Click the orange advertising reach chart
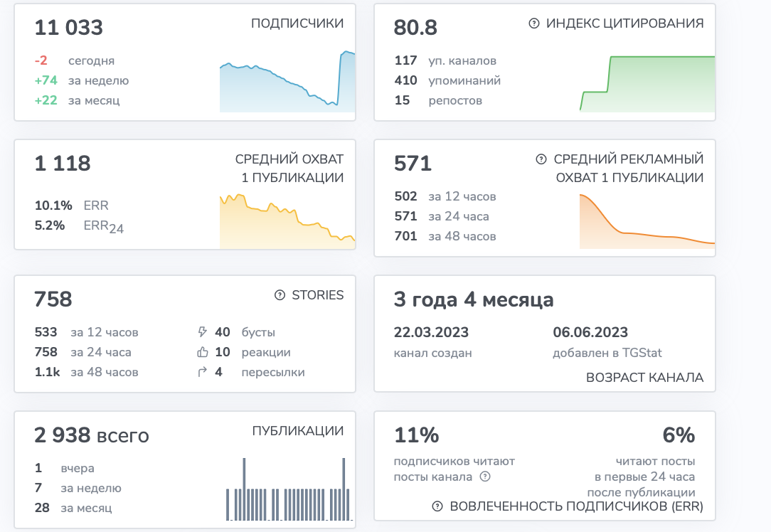Viewport: 771px width, 532px height. point(647,220)
